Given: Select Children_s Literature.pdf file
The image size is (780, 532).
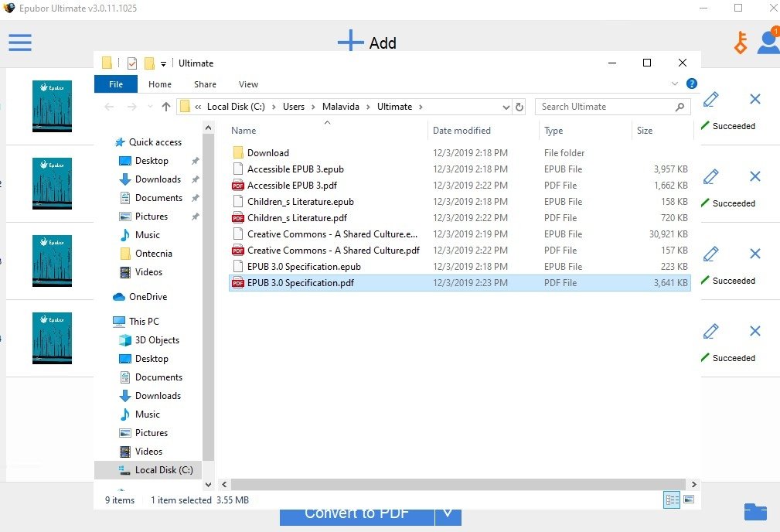Looking at the screenshot, I should [460, 218].
